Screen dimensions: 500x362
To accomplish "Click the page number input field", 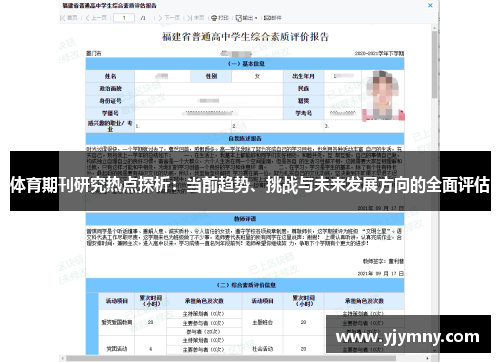I will click(124, 18).
